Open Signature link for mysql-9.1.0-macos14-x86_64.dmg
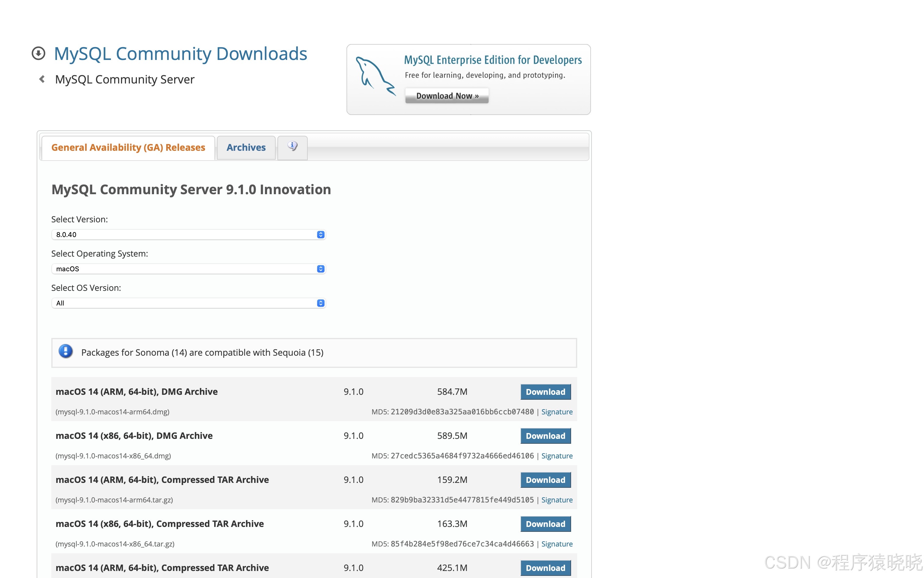This screenshot has width=924, height=578. pos(557,456)
